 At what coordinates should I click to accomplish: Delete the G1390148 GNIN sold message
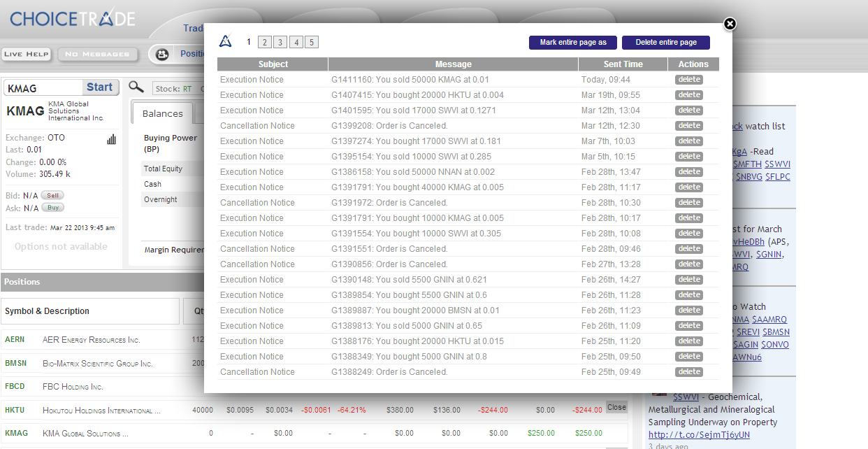tap(689, 280)
